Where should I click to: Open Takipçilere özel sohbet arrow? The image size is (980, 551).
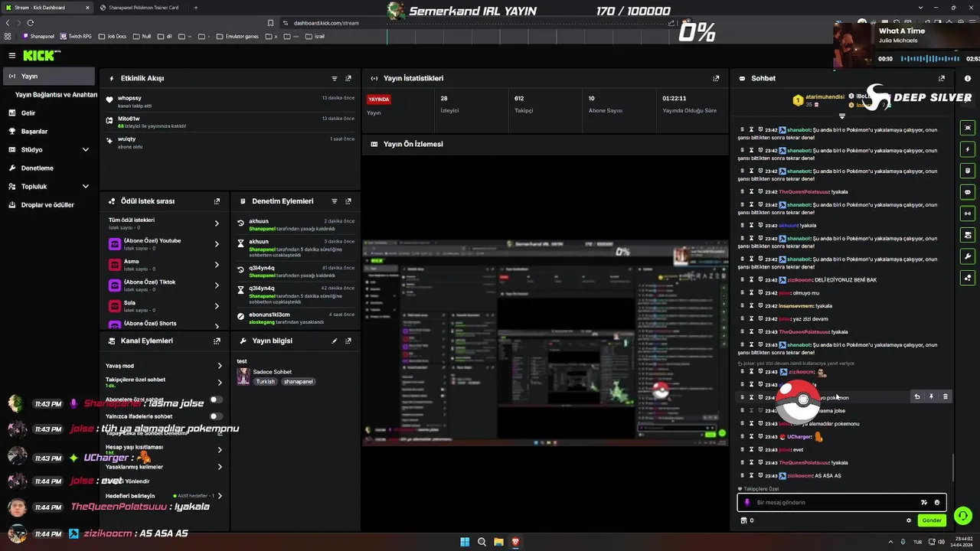coord(220,382)
